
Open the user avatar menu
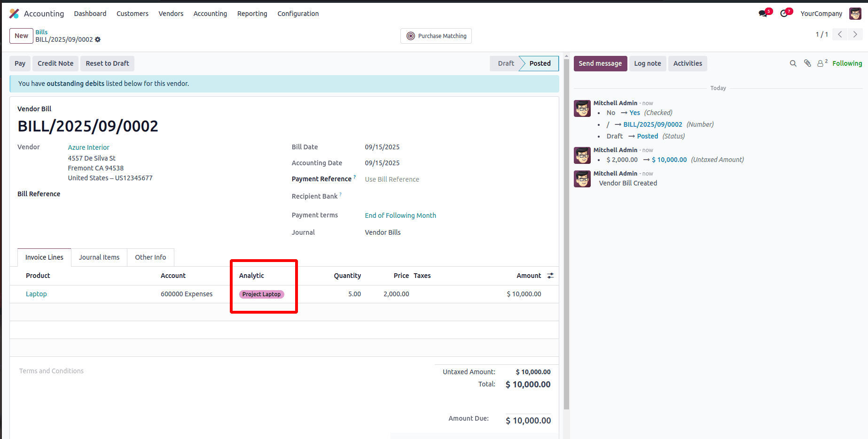point(855,14)
